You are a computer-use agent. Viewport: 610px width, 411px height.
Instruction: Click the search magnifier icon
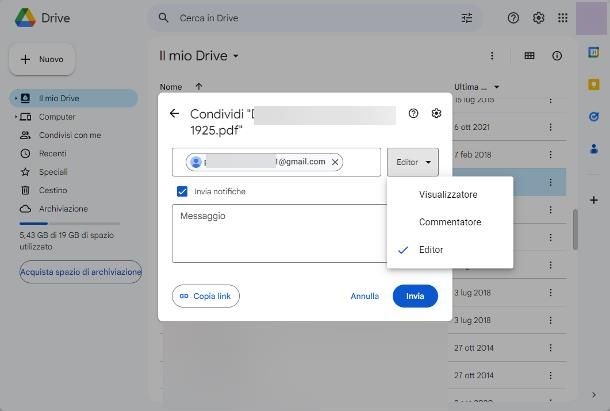pyautogui.click(x=163, y=18)
